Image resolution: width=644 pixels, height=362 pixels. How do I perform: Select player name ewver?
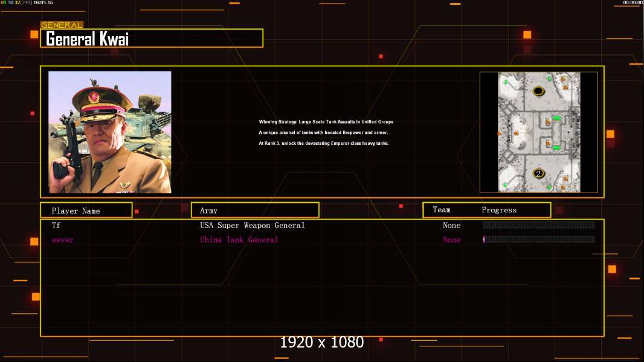62,240
